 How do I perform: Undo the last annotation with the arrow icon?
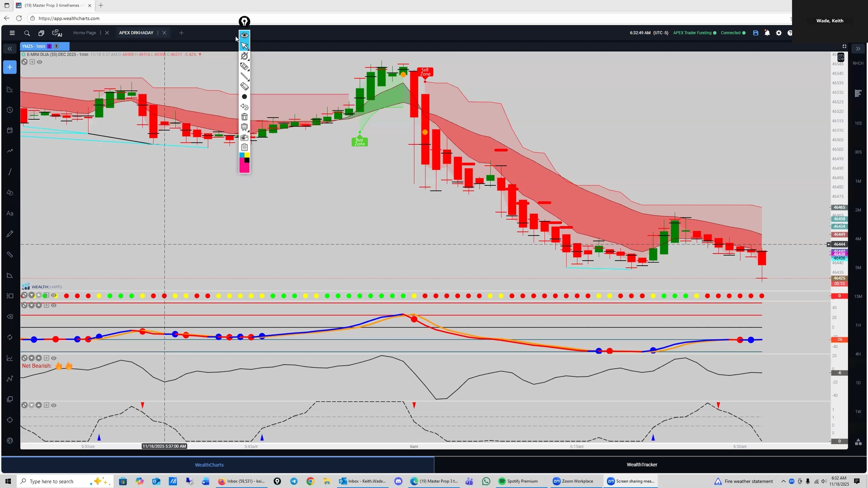coord(245,107)
